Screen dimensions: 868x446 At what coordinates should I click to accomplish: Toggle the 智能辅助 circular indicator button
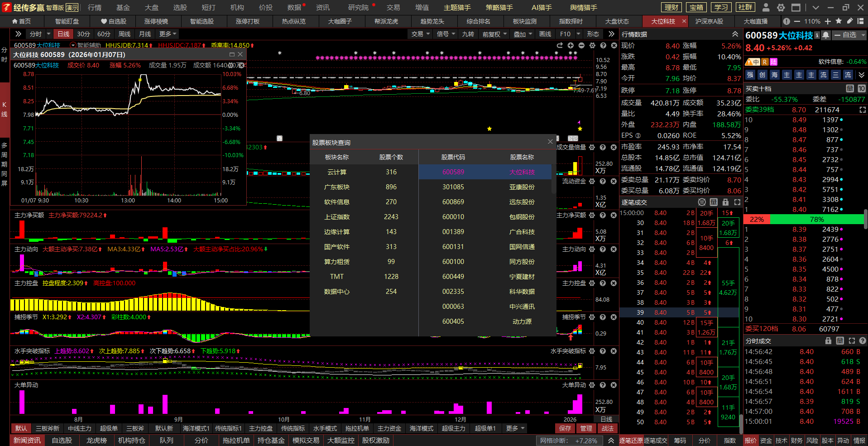[73, 45]
